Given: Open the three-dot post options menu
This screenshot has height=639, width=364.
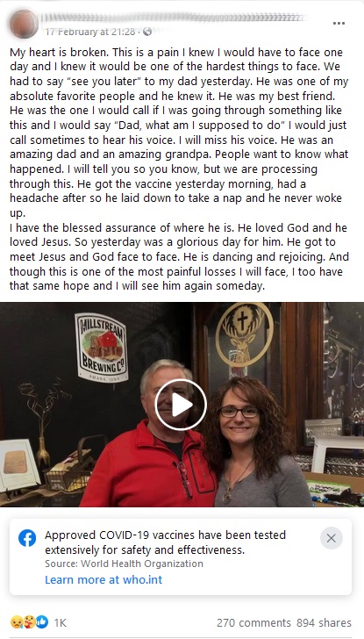Looking at the screenshot, I should [x=339, y=23].
